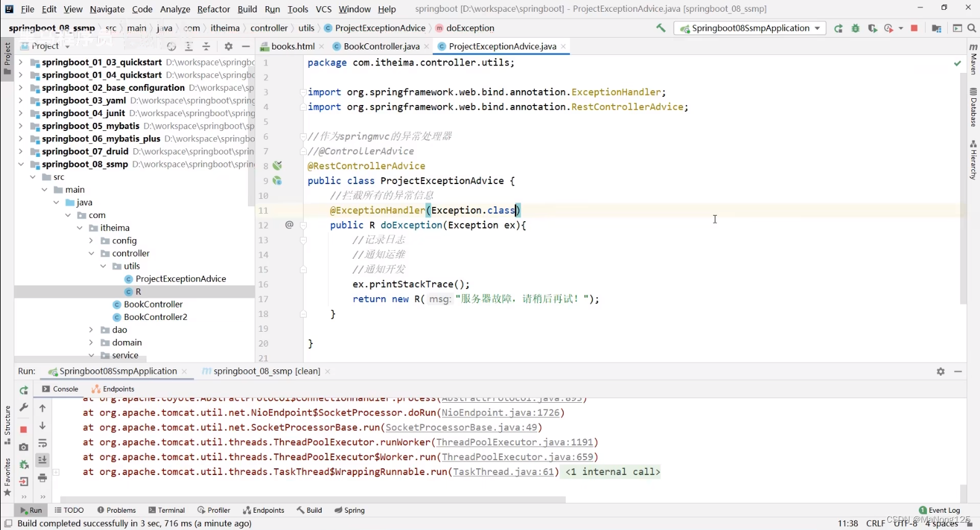Viewport: 980px width, 530px height.
Task: Expand springboot_01_03_quickstart module
Action: pyautogui.click(x=20, y=62)
